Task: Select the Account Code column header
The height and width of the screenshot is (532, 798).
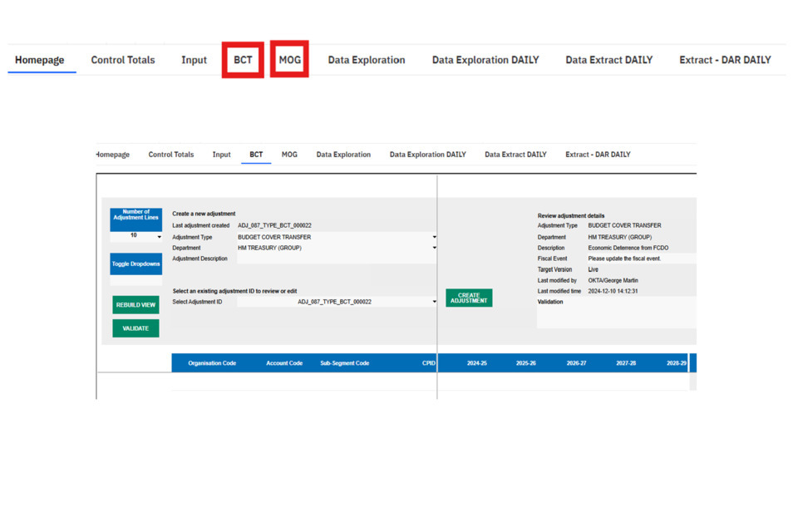Action: coord(284,363)
